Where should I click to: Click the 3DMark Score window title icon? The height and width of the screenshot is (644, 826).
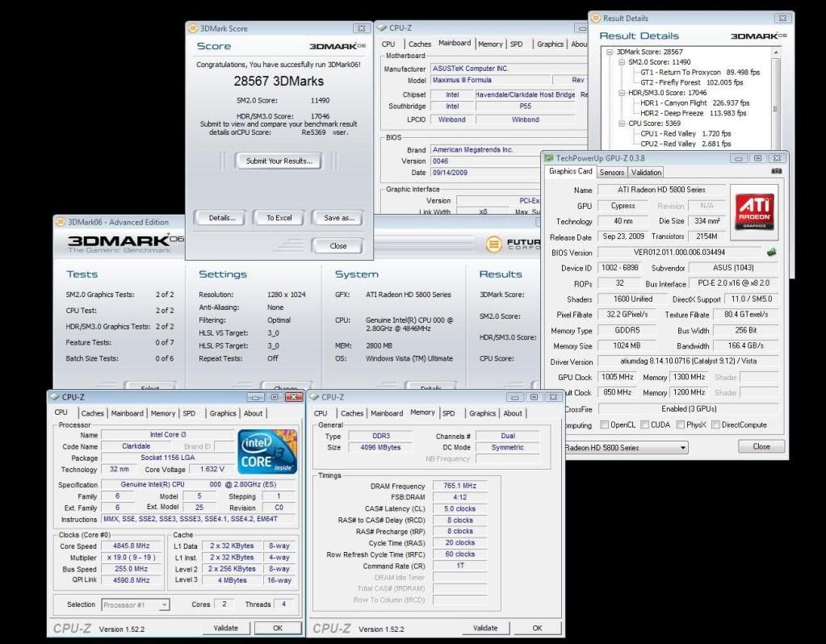193,28
